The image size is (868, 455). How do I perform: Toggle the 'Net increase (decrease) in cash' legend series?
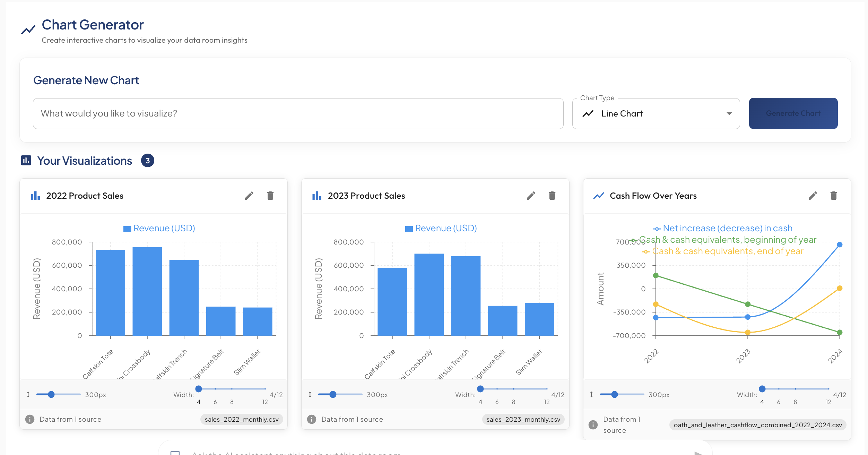(x=723, y=228)
